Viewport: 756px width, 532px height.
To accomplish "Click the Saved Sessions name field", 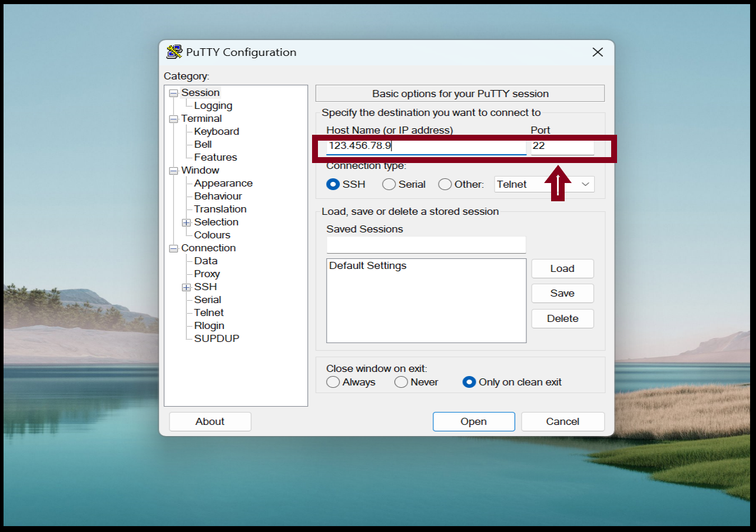I will (426, 245).
